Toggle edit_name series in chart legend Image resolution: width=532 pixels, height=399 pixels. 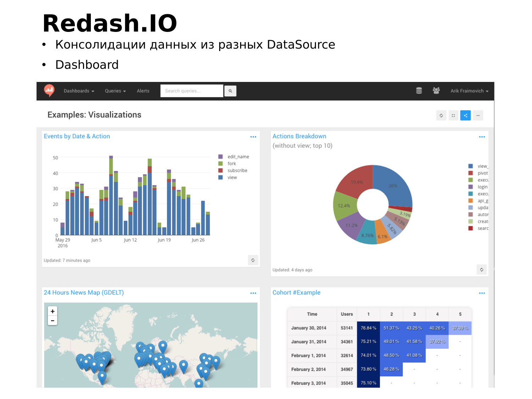click(233, 157)
